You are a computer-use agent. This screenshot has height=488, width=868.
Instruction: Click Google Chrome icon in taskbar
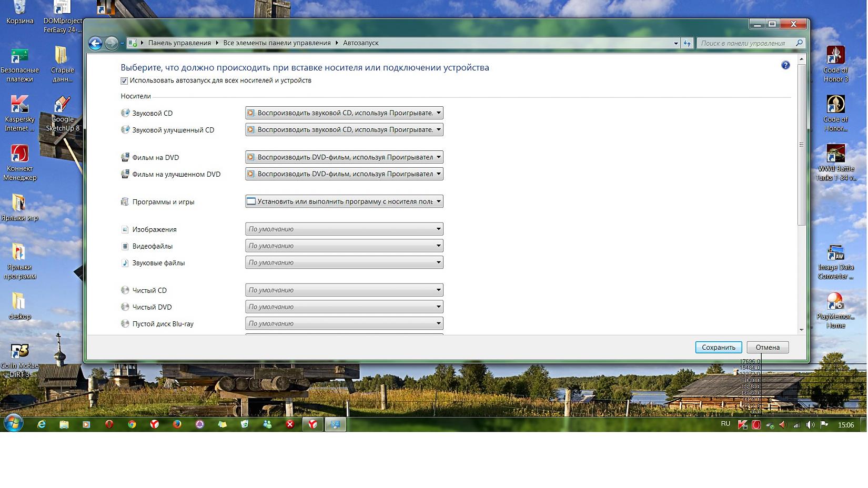coord(132,424)
